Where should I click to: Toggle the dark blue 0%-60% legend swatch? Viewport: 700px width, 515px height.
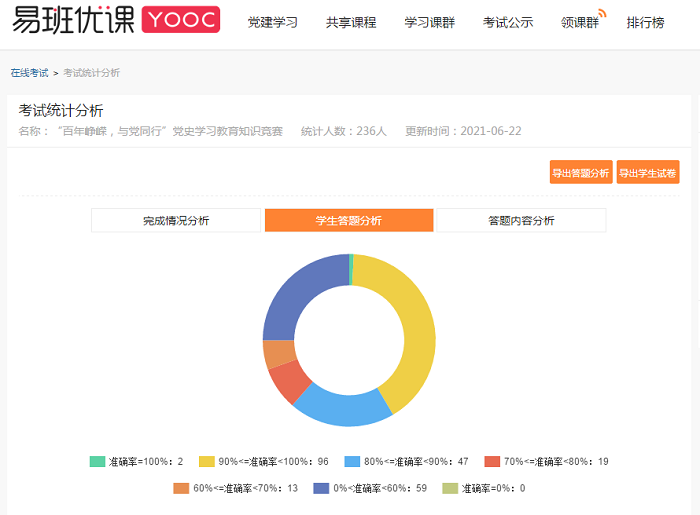[320, 488]
